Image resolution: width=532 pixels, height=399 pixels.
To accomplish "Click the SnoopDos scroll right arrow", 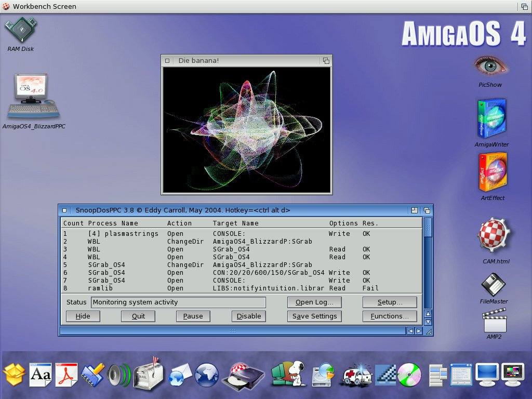I will pos(419,331).
